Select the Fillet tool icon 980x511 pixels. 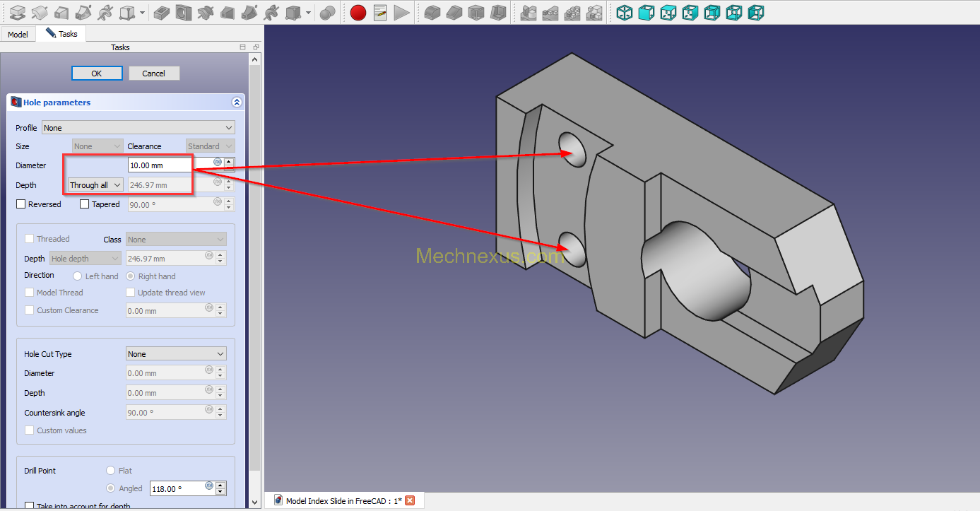[432, 12]
